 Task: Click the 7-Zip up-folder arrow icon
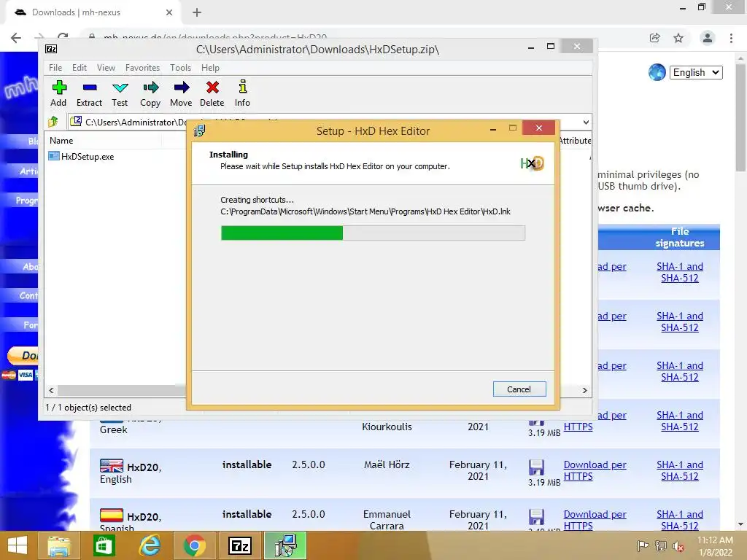(x=53, y=122)
